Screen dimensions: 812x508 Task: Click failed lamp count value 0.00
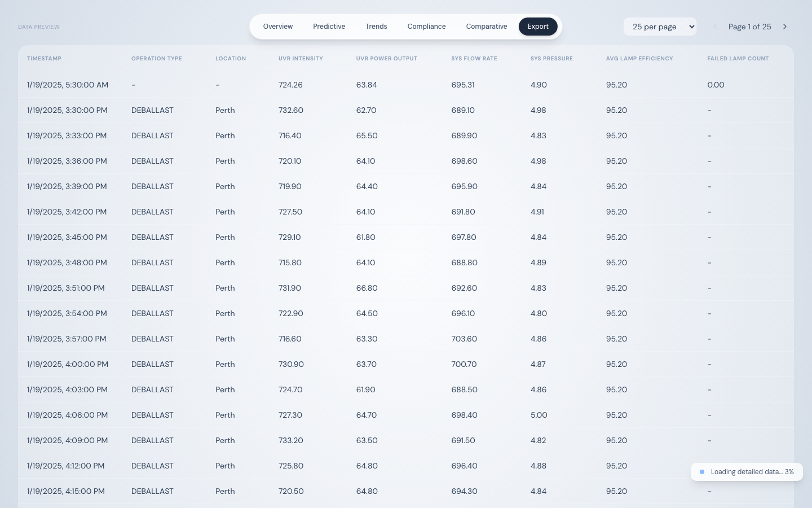coord(716,85)
